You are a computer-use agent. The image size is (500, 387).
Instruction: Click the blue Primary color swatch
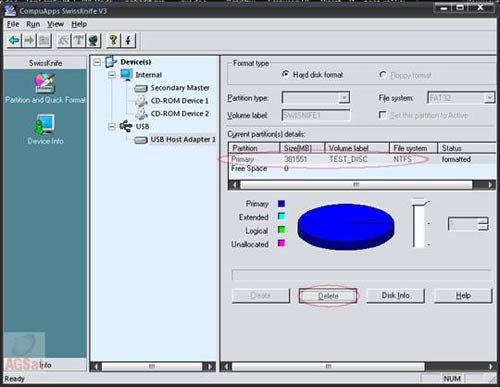[x=282, y=204]
